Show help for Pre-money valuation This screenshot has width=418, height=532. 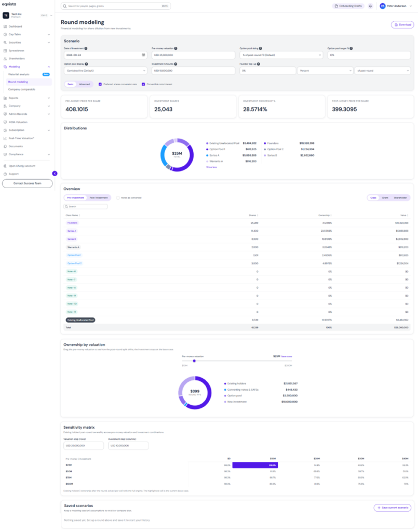click(176, 48)
